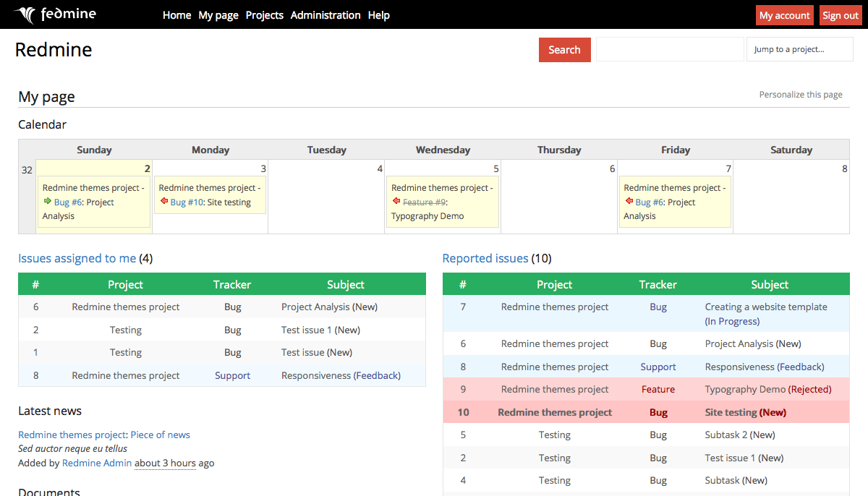Open issue 1 in Issues assigned to me table
Viewport: 868px width, 496px height.
36,352
